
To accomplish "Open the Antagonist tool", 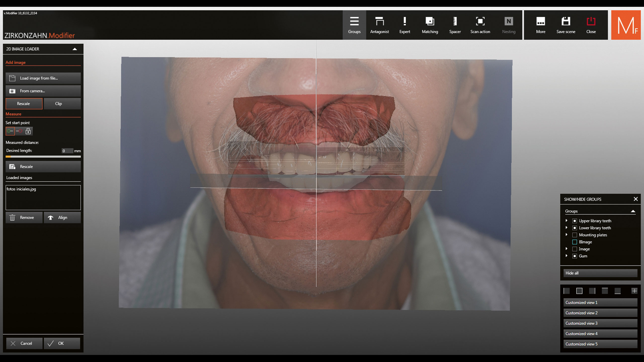I will (x=379, y=25).
